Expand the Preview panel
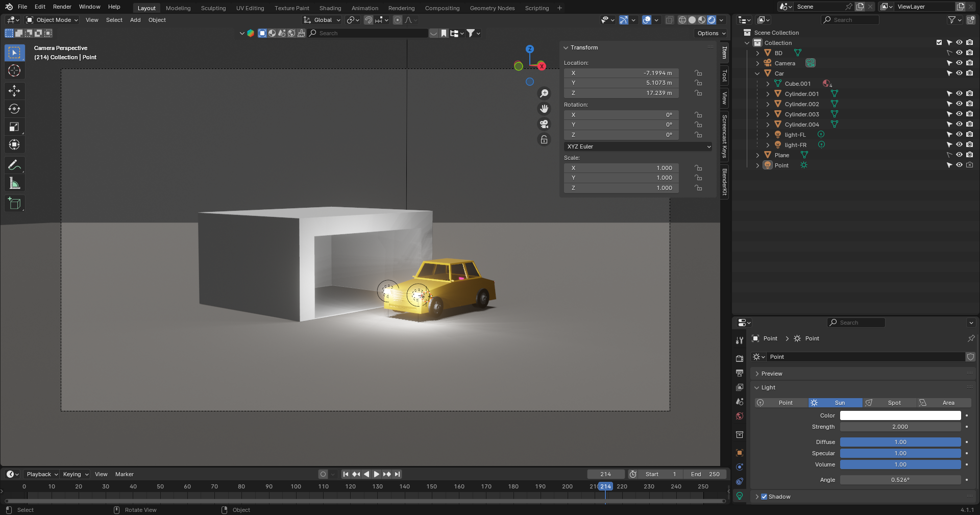The width and height of the screenshot is (980, 515). tap(771, 374)
